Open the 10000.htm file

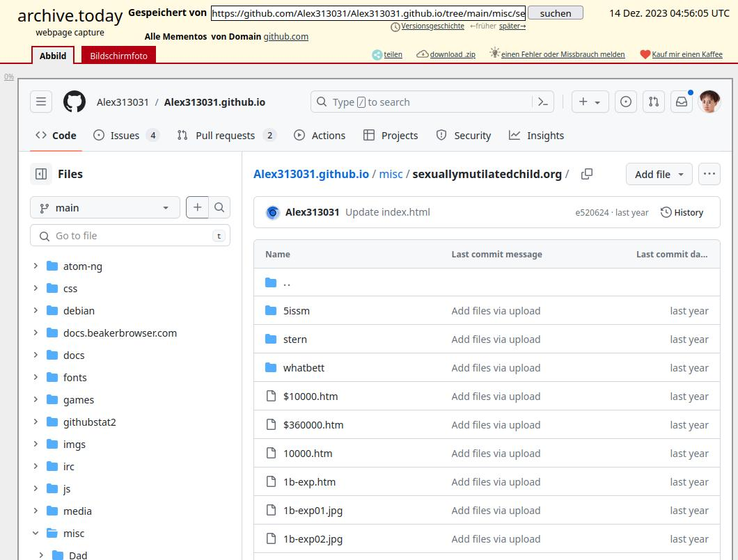point(307,454)
